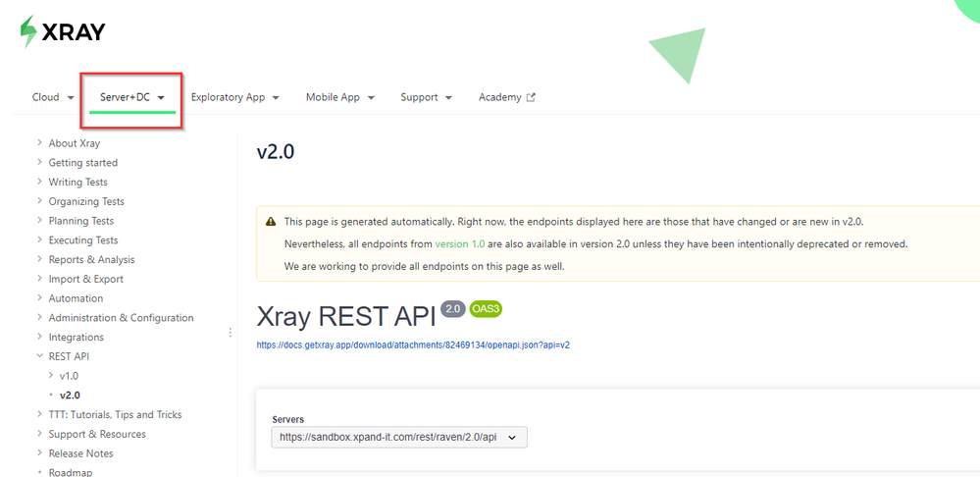Viewport: 980px width, 477px height.
Task: Open the Automation page
Action: pos(76,298)
